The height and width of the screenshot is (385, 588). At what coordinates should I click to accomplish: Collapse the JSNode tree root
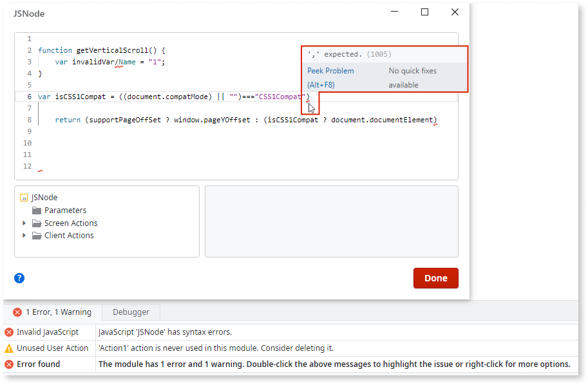[15, 197]
